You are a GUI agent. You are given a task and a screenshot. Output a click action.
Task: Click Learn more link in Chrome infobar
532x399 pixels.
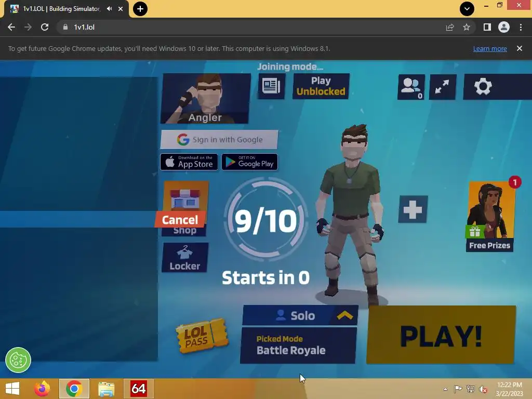pos(490,48)
